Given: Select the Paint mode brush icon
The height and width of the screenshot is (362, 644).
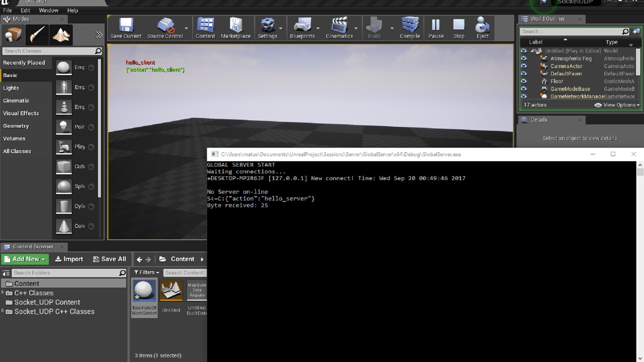Looking at the screenshot, I should [x=37, y=35].
